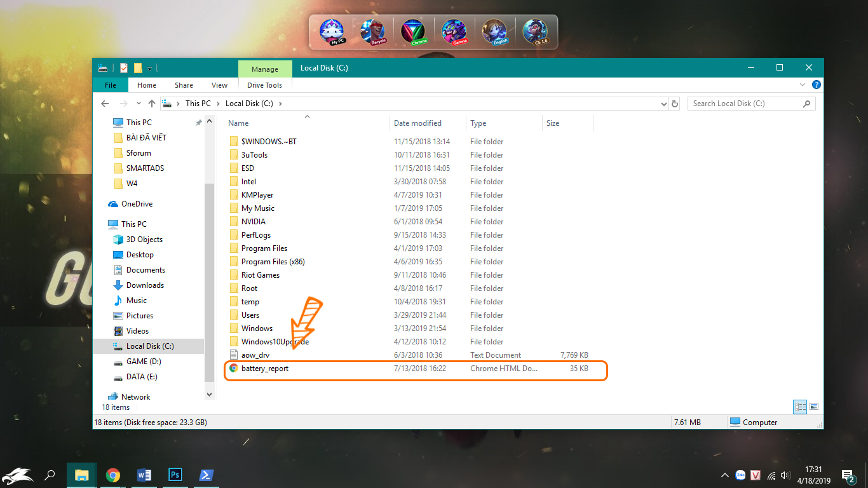Launch Garena from the top dock
Screen dimensions: 868x488
[x=454, y=32]
